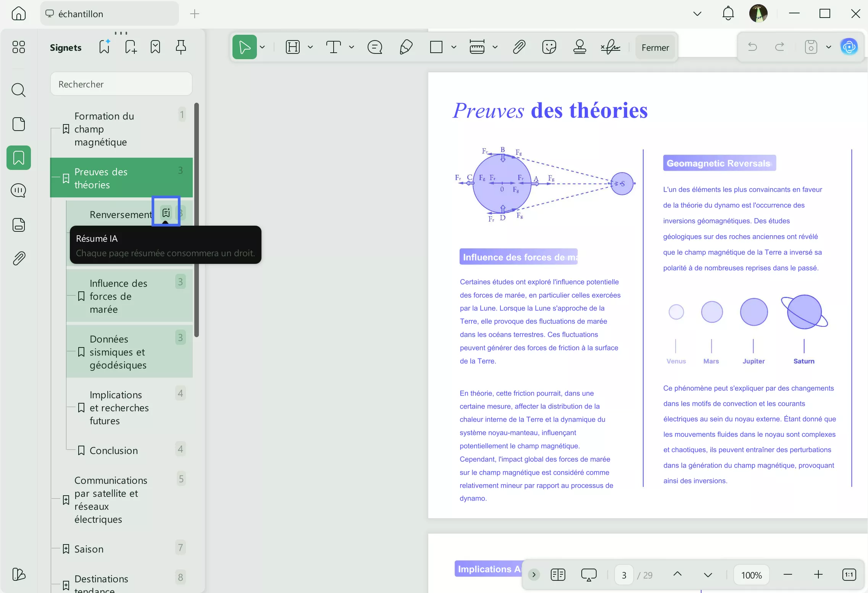Collapse the Preuves des théories bookmark
Image resolution: width=868 pixels, height=593 pixels.
click(66, 178)
